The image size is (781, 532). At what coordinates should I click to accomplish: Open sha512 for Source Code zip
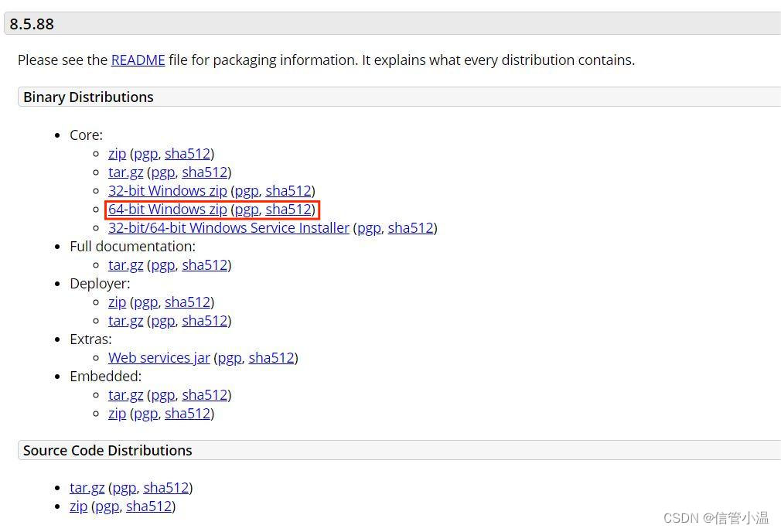click(149, 506)
